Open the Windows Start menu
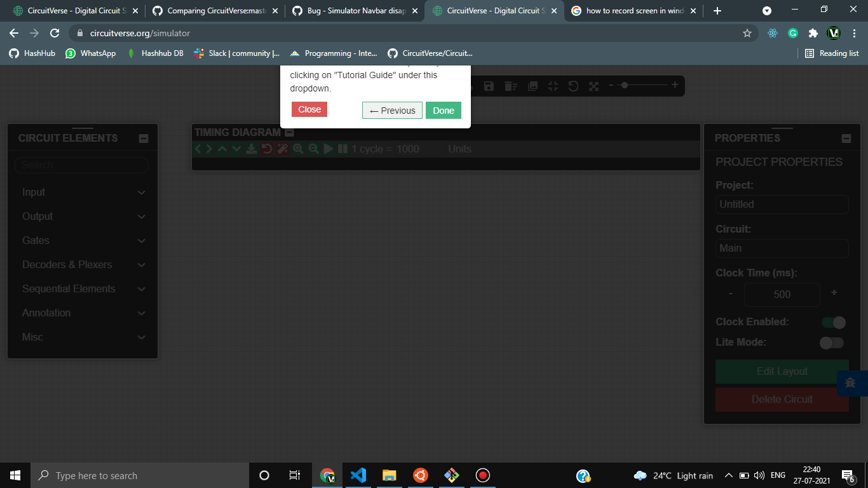 [15, 475]
